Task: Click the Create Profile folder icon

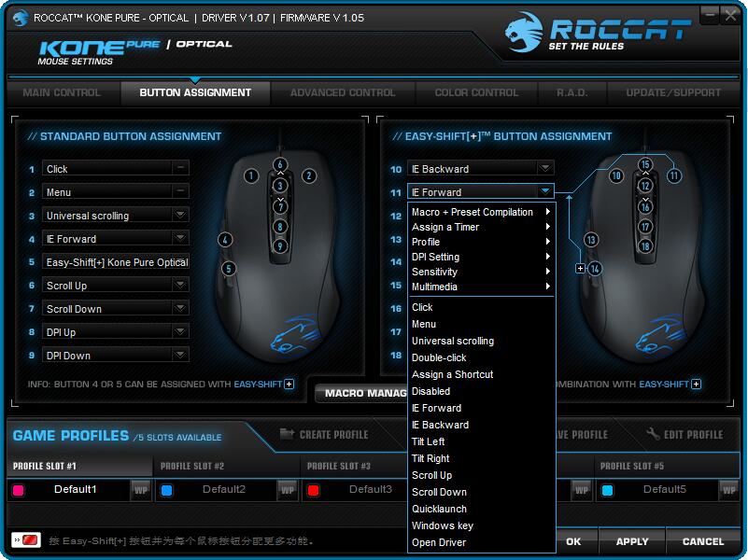Action: tap(287, 433)
